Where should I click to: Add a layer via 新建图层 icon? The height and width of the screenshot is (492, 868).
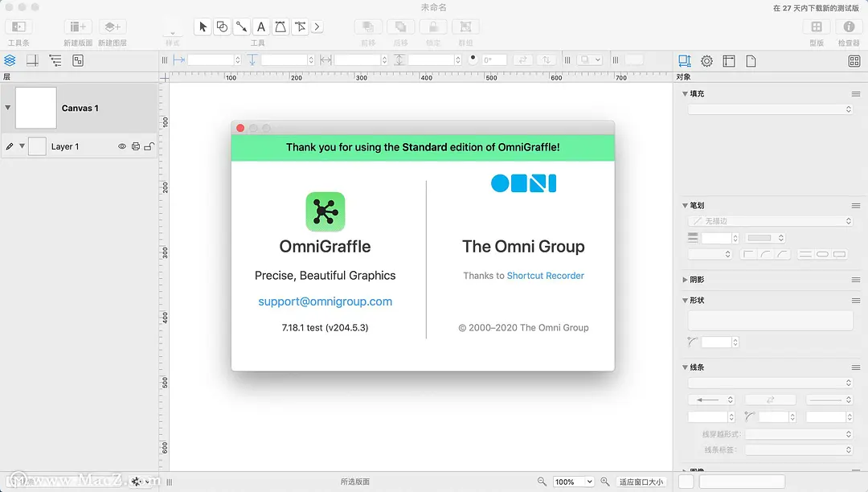(x=113, y=27)
